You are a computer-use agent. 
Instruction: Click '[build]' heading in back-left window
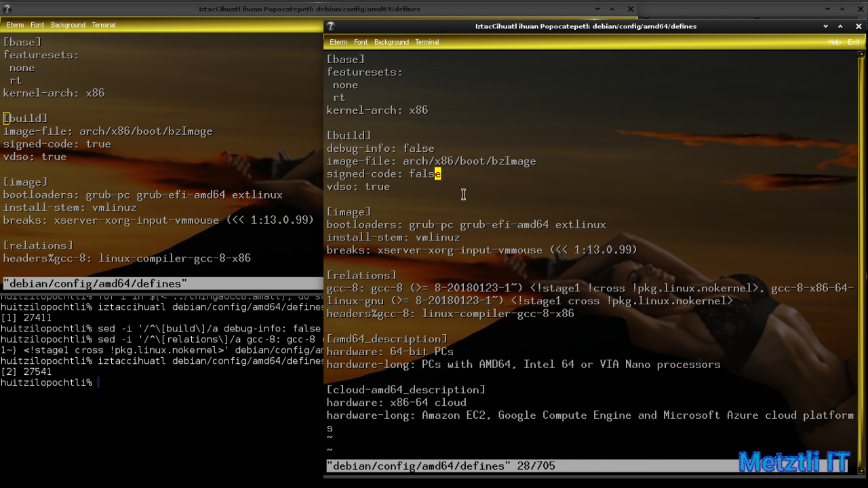tap(25, 119)
